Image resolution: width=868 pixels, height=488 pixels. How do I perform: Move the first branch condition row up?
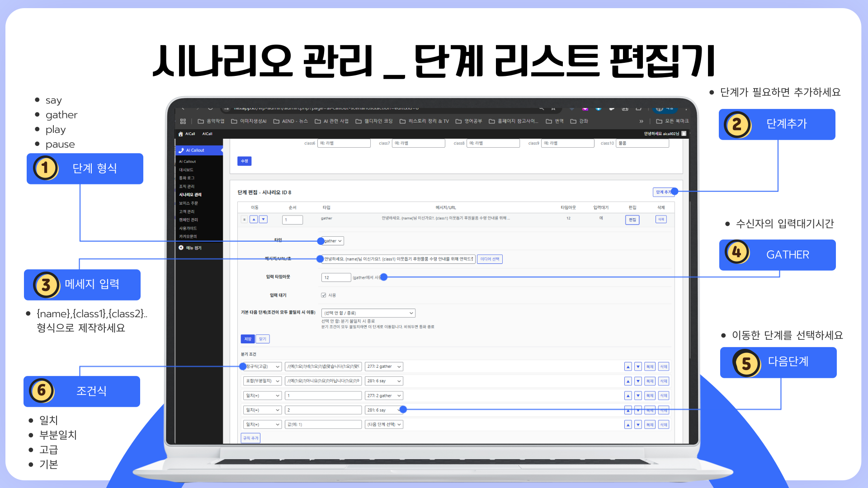pos(628,367)
